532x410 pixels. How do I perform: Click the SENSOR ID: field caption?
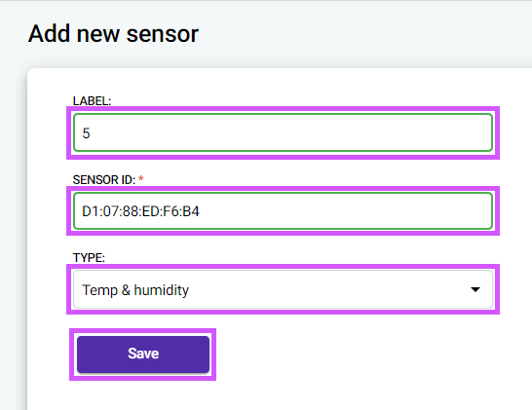pyautogui.click(x=104, y=179)
